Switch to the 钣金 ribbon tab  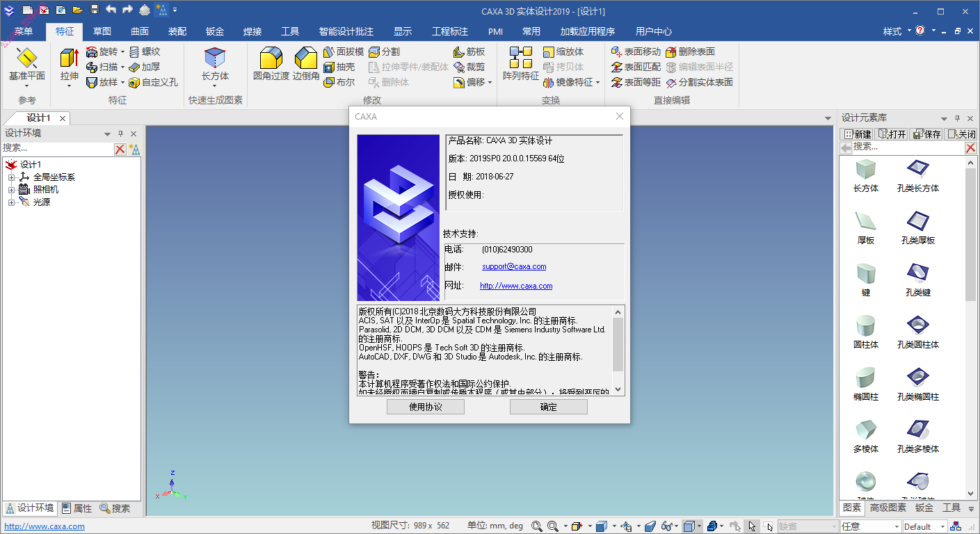(215, 31)
